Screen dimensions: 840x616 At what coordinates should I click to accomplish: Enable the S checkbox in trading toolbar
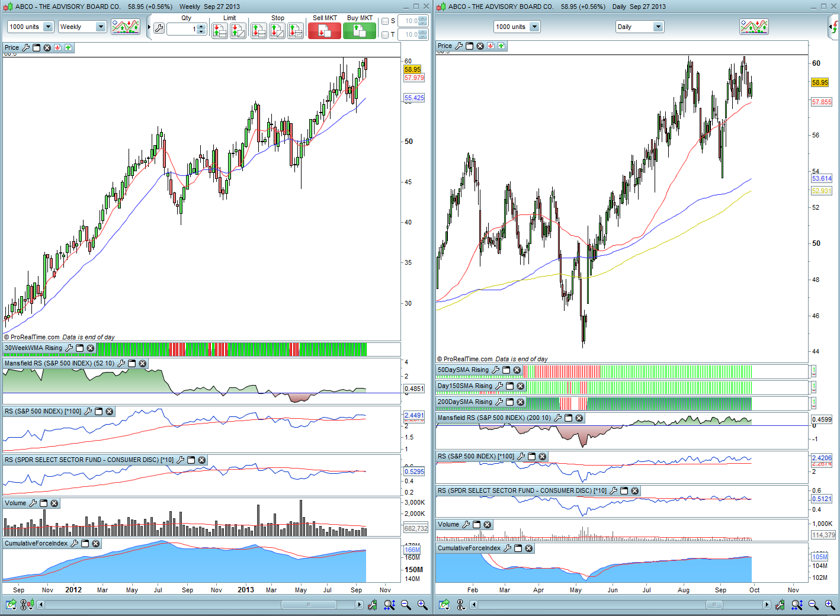385,21
